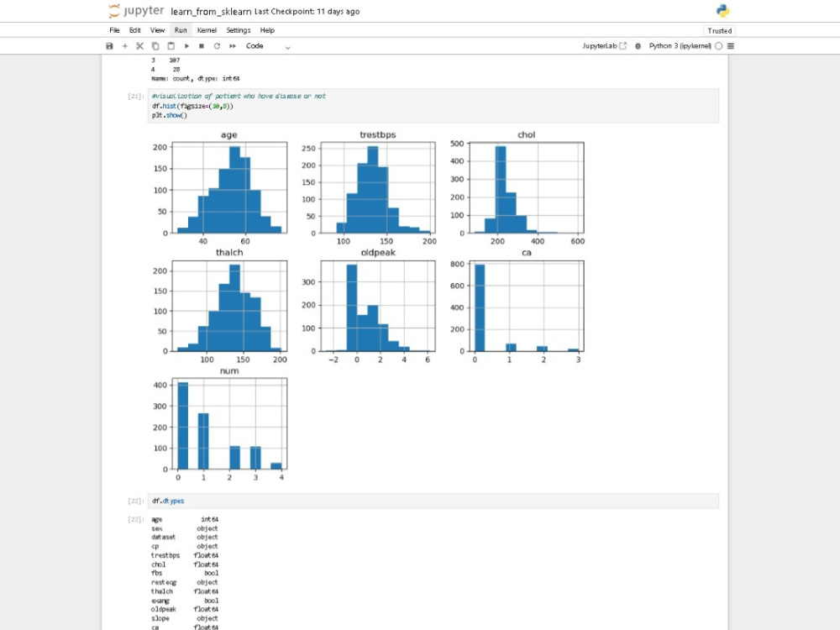The height and width of the screenshot is (630, 840).
Task: Open the File menu
Action: (x=114, y=30)
